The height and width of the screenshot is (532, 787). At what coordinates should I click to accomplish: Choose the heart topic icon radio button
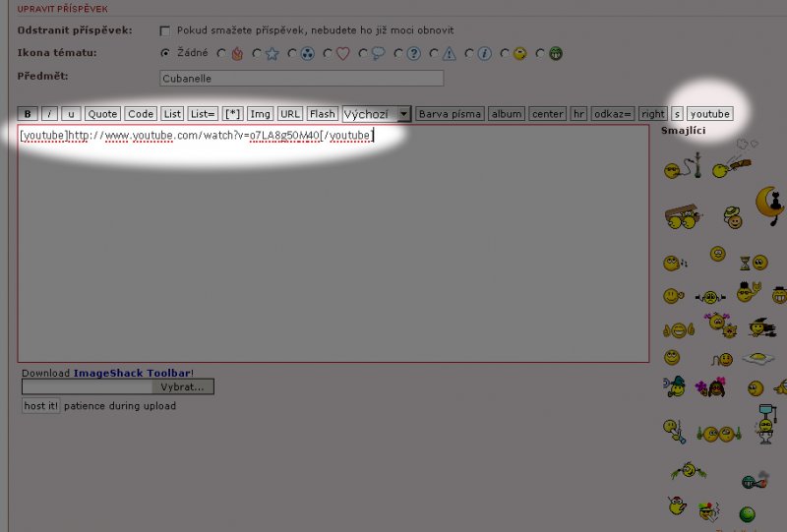click(x=328, y=54)
